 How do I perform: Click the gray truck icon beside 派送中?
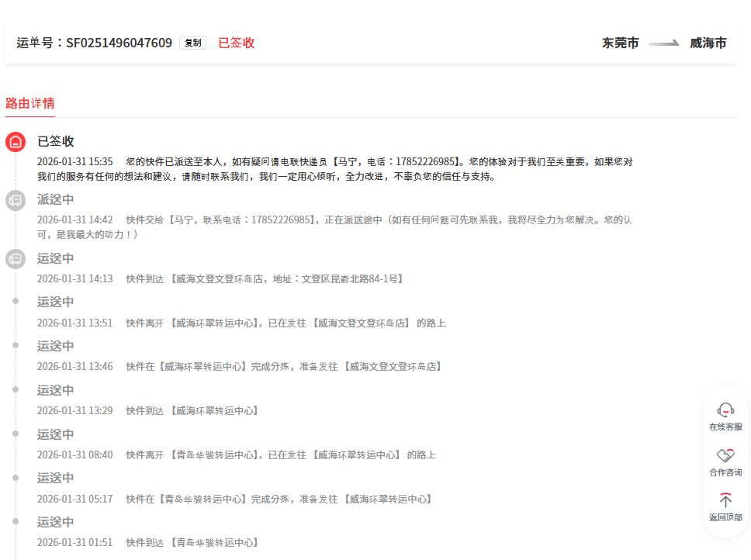coord(16,200)
